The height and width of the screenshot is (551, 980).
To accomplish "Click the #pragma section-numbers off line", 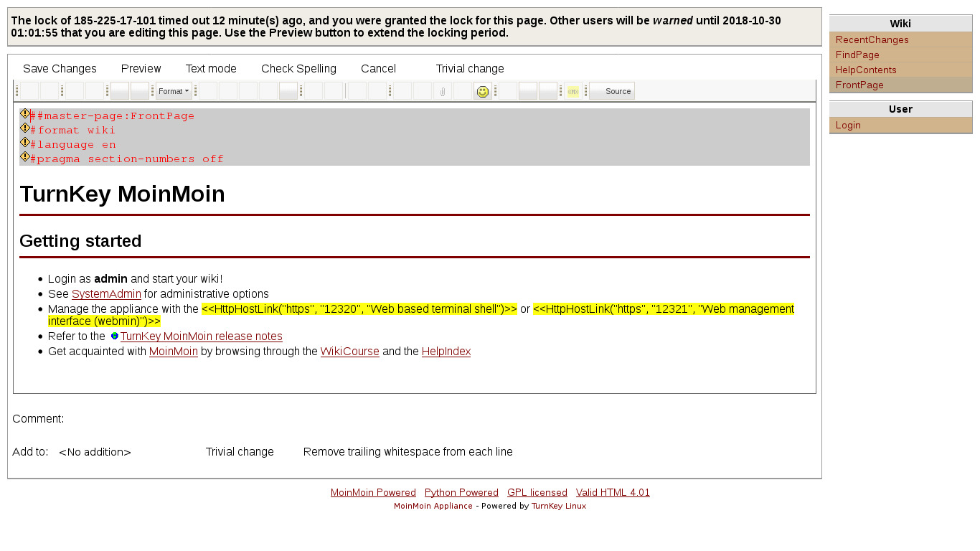I will [127, 159].
